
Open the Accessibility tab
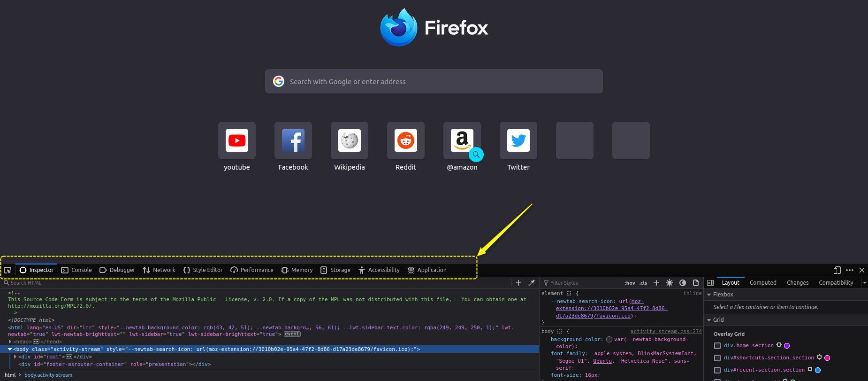(379, 270)
